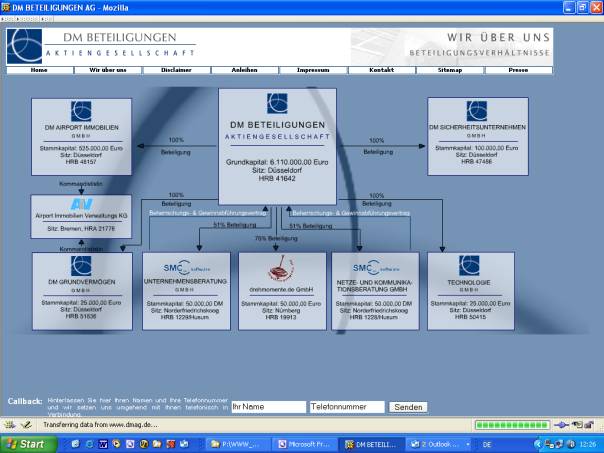Click the logo in DM Grundvermögen card
The width and height of the screenshot is (604, 453).
(x=81, y=265)
